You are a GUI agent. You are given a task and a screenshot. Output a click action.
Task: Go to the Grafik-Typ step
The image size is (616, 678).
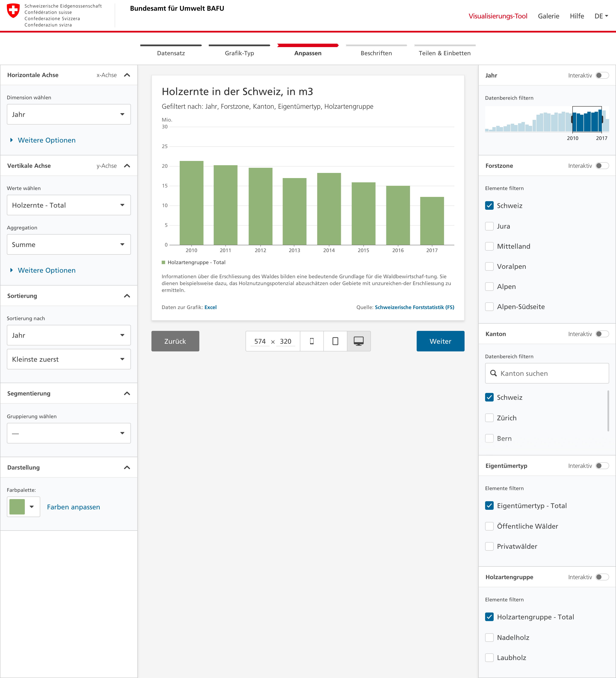click(239, 51)
